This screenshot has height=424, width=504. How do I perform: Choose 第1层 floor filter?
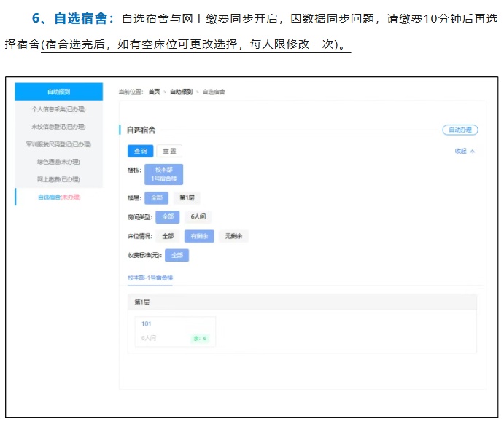(x=187, y=197)
